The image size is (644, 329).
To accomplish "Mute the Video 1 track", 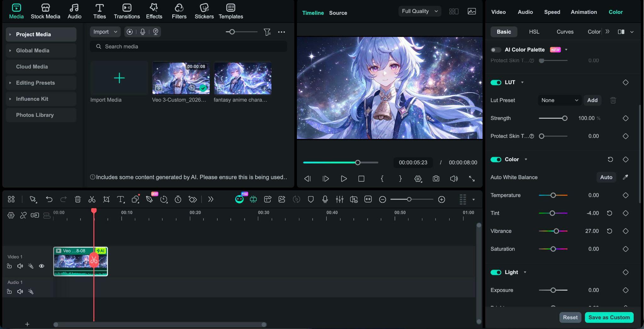I will (20, 266).
